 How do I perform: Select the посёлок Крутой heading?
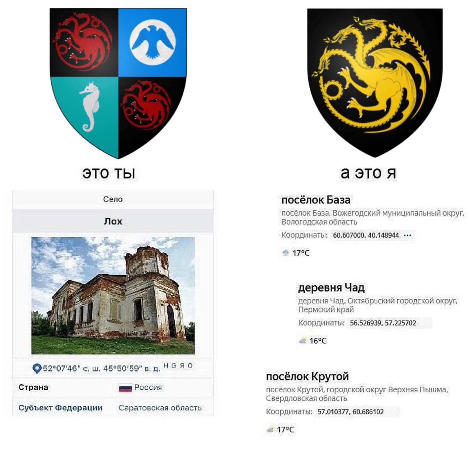307,377
